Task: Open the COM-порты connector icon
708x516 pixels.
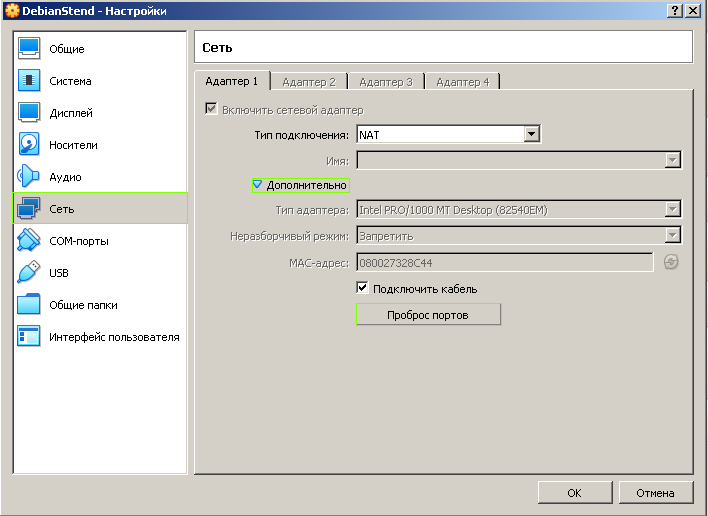Action: click(x=29, y=241)
